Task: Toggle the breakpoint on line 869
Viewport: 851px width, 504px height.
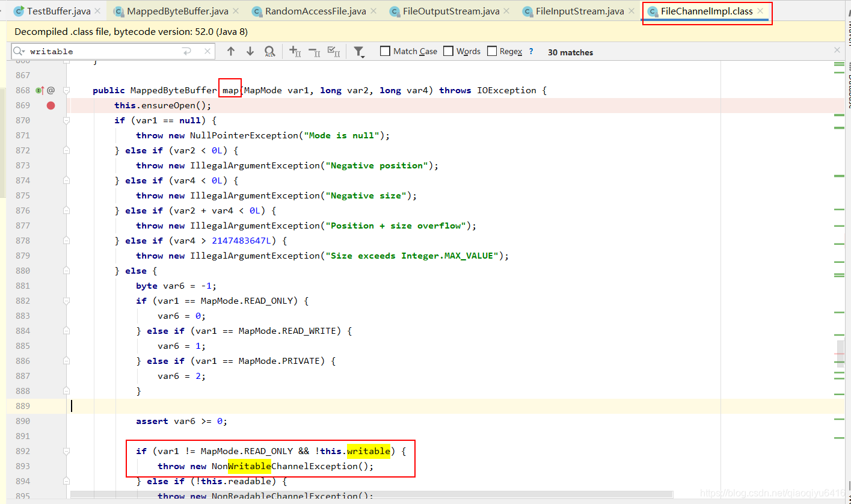Action: [x=51, y=105]
